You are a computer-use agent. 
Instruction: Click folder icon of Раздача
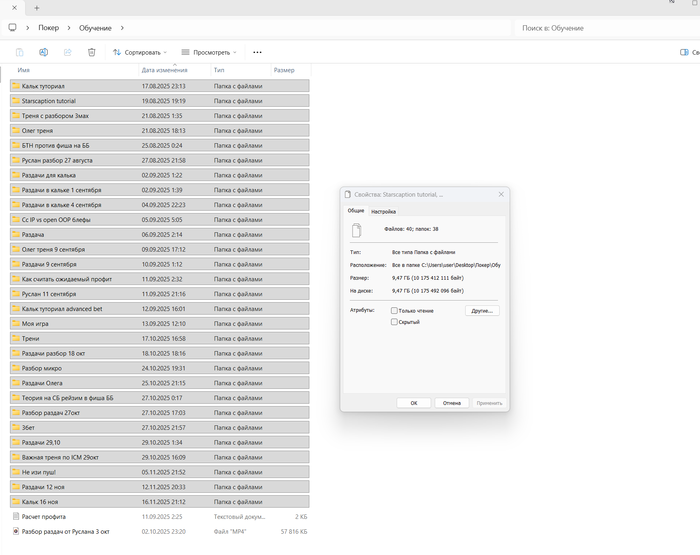(x=16, y=234)
